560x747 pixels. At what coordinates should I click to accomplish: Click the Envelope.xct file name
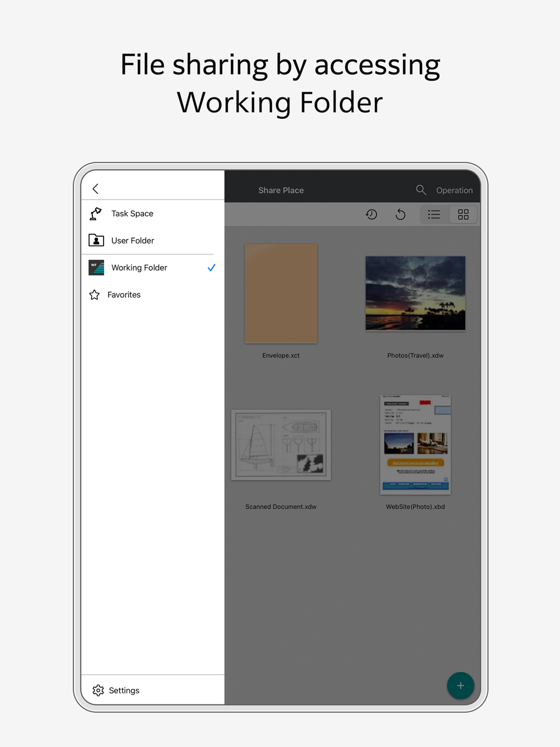point(281,356)
